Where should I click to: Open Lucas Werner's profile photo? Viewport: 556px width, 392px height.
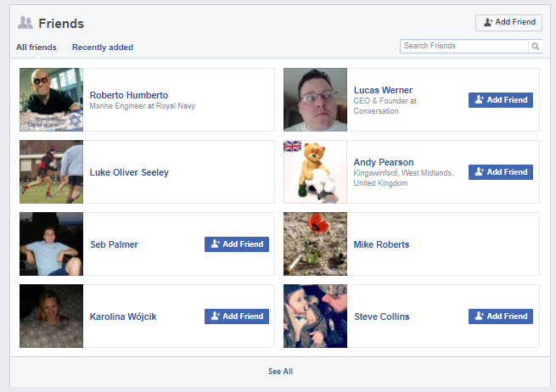[x=315, y=99]
